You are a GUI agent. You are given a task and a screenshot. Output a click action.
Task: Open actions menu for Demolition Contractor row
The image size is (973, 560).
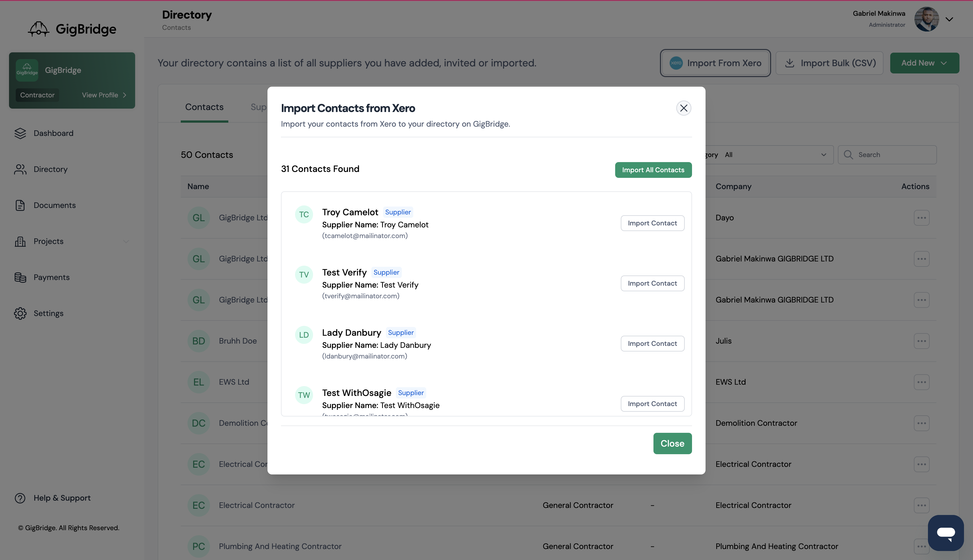pyautogui.click(x=921, y=423)
